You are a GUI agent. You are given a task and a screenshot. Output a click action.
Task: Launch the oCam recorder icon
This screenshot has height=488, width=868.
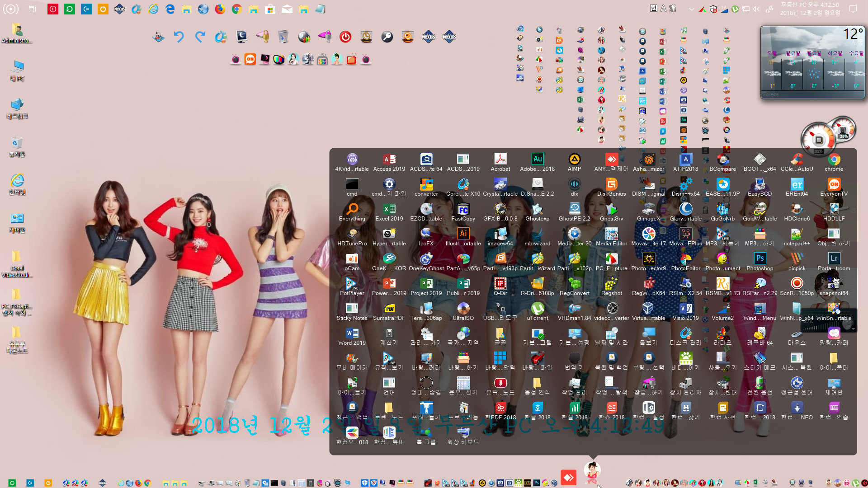tap(352, 262)
